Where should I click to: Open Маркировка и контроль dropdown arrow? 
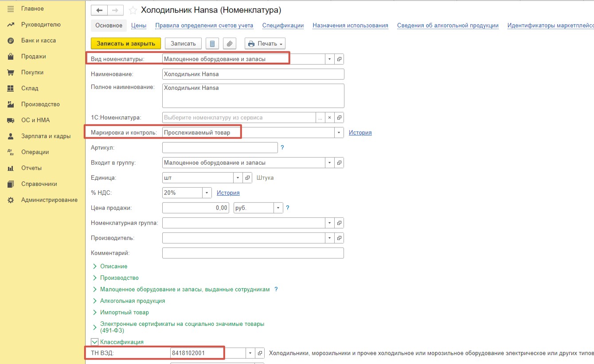340,132
